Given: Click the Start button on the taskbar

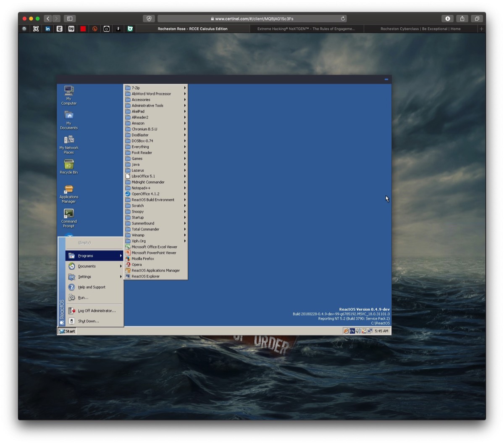Looking at the screenshot, I should [x=67, y=331].
